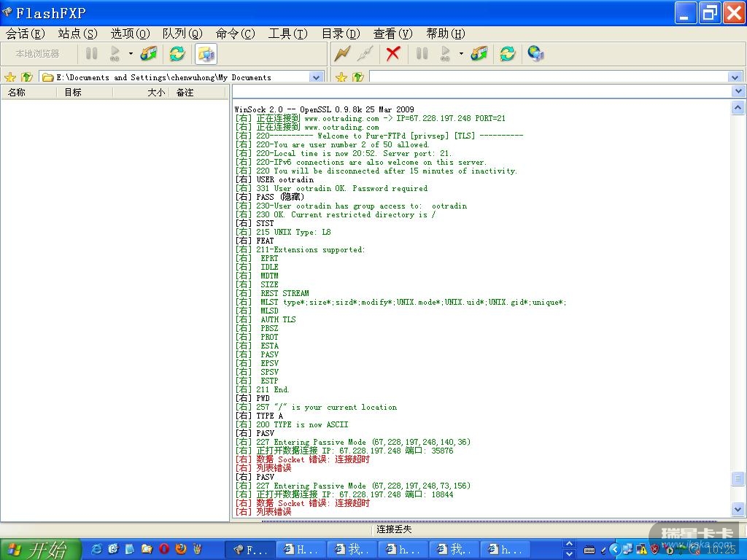
Task: Click the log pane scroll-down arrow
Action: coord(738,510)
